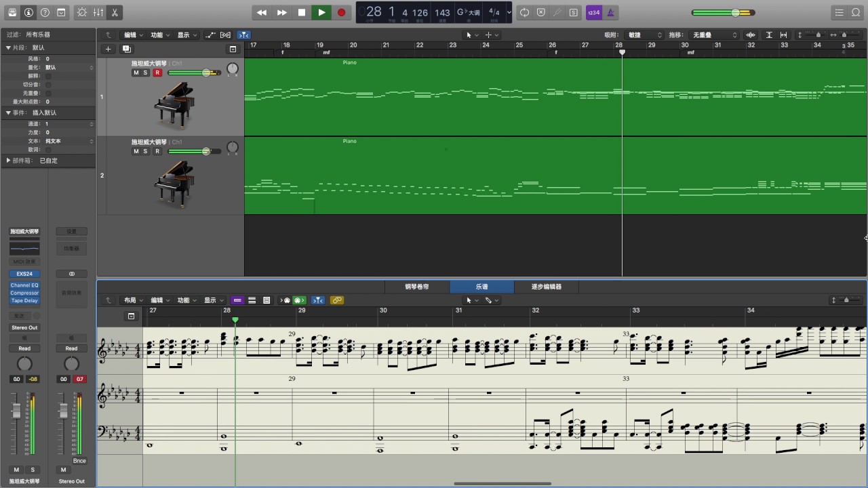868x488 pixels.
Task: Expand the 部件箱 section
Action: [9, 161]
